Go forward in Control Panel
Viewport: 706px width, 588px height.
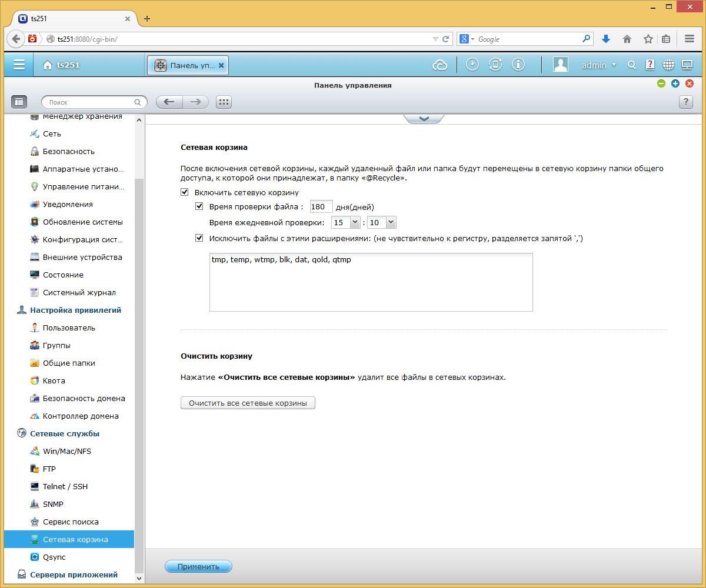coord(196,102)
